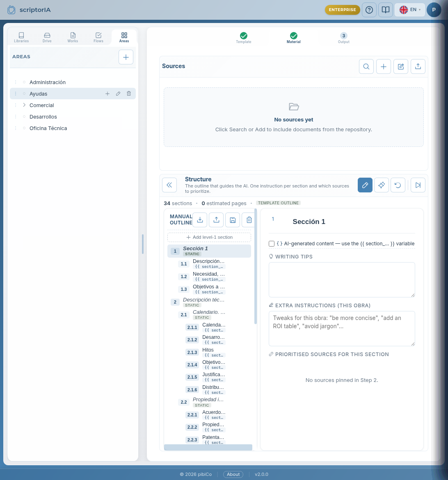Open the help question mark icon
Image resolution: width=448 pixels, height=480 pixels.
point(369,10)
